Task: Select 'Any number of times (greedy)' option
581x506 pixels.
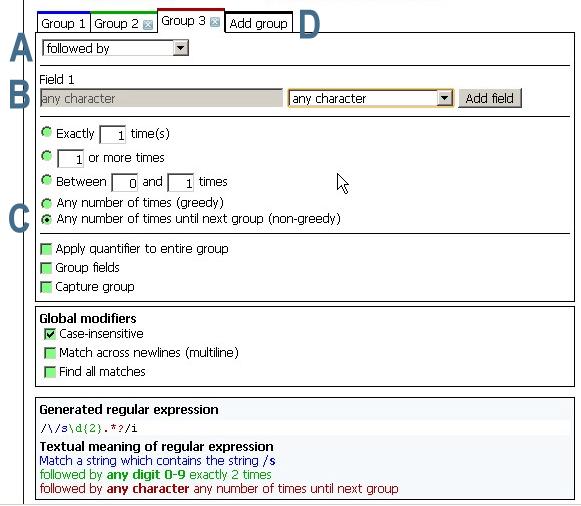Action: click(46, 203)
